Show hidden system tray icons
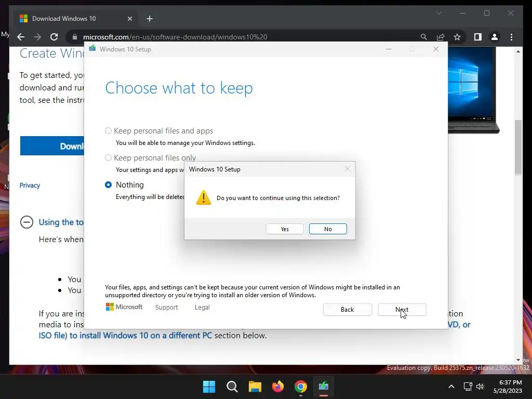This screenshot has width=532, height=399. tap(451, 387)
